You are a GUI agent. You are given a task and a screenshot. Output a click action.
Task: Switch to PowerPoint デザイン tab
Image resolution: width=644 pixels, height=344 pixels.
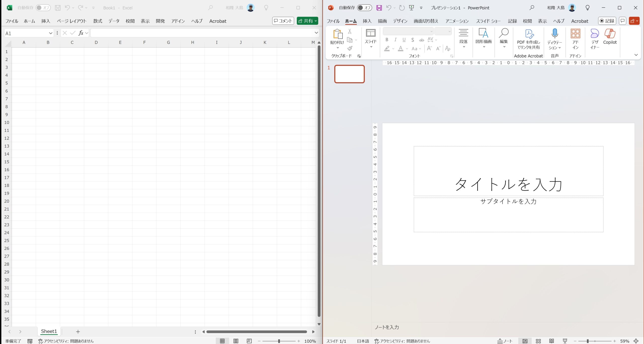tap(400, 21)
